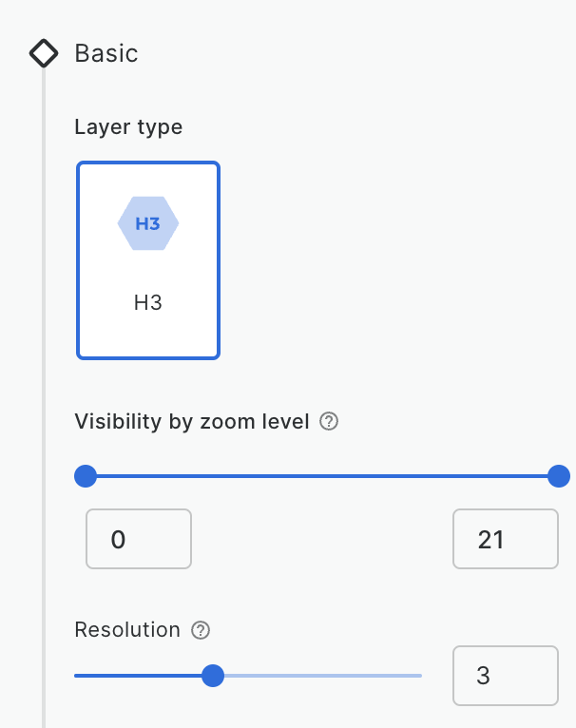576x728 pixels.
Task: Select the H3 layer type card
Action: pyautogui.click(x=148, y=260)
